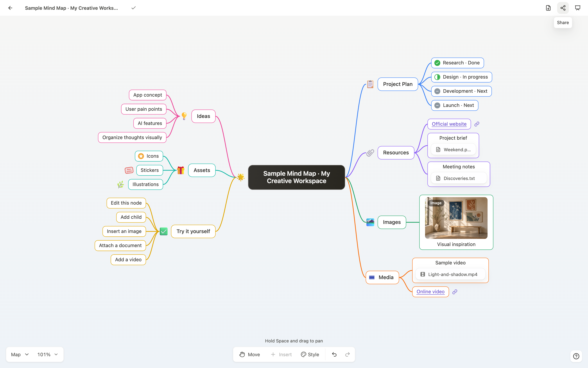Select the Move tool
This screenshot has width=588, height=368.
(250, 354)
